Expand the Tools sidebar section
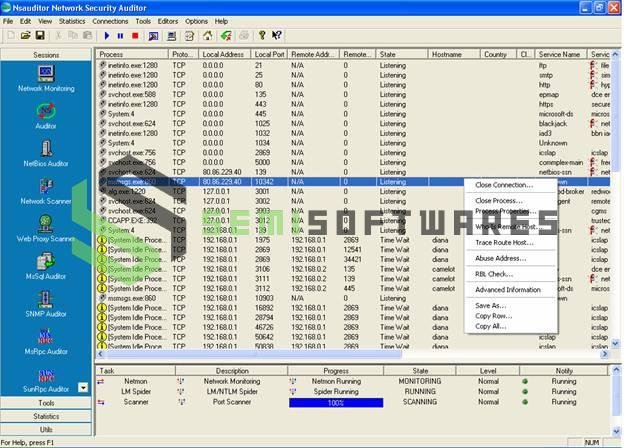Screen dimensions: 624x448 pos(46,403)
